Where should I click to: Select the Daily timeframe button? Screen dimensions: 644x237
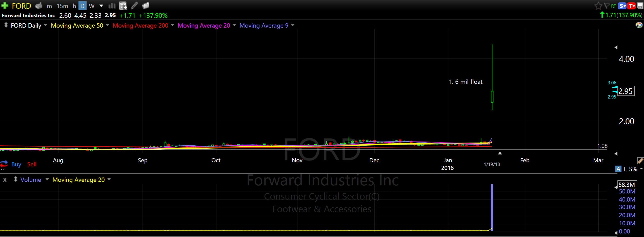click(82, 6)
